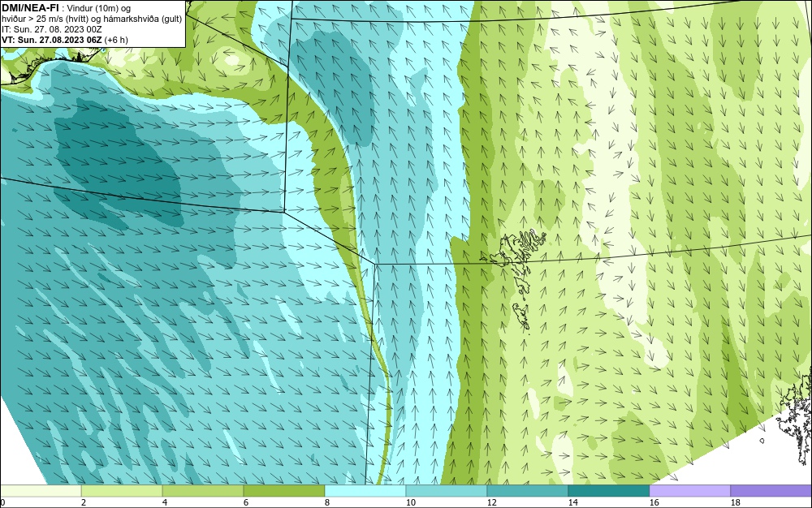
Task: Select the 2–4 m/s light green legend swatch
Action: 122,490
